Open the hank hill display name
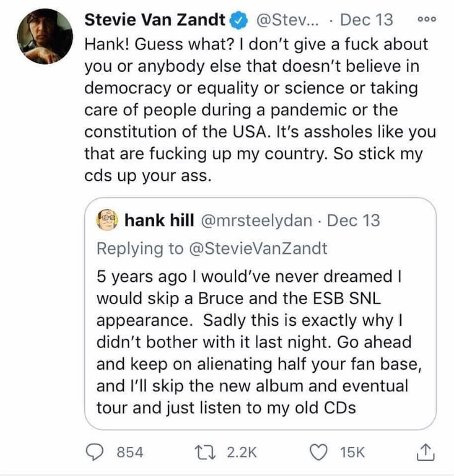 coord(160,220)
